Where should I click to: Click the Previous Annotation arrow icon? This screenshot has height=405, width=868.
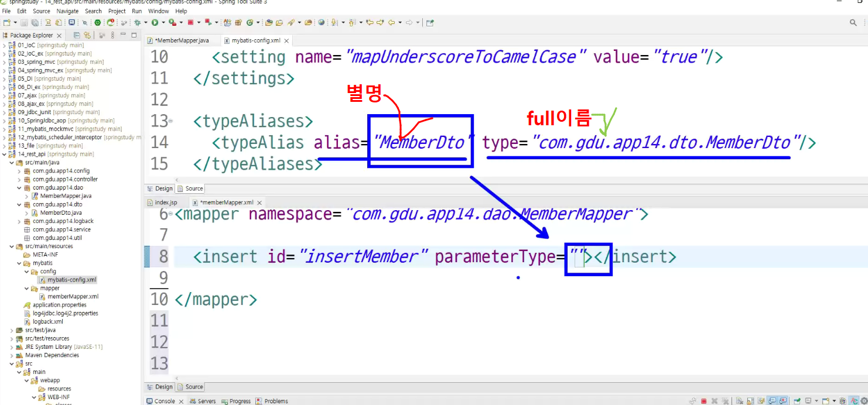351,23
